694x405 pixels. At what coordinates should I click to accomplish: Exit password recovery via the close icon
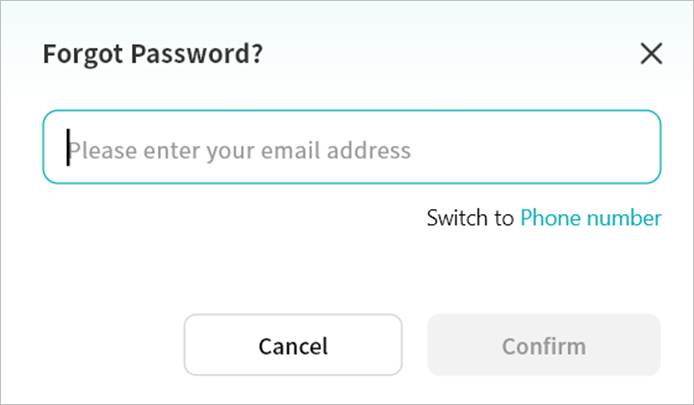(651, 54)
